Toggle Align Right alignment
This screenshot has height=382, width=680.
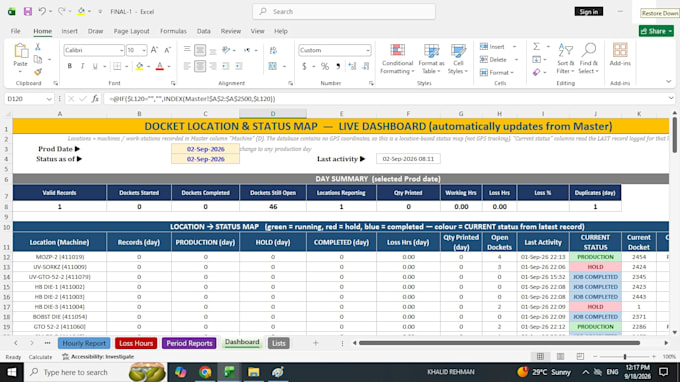pyautogui.click(x=212, y=66)
